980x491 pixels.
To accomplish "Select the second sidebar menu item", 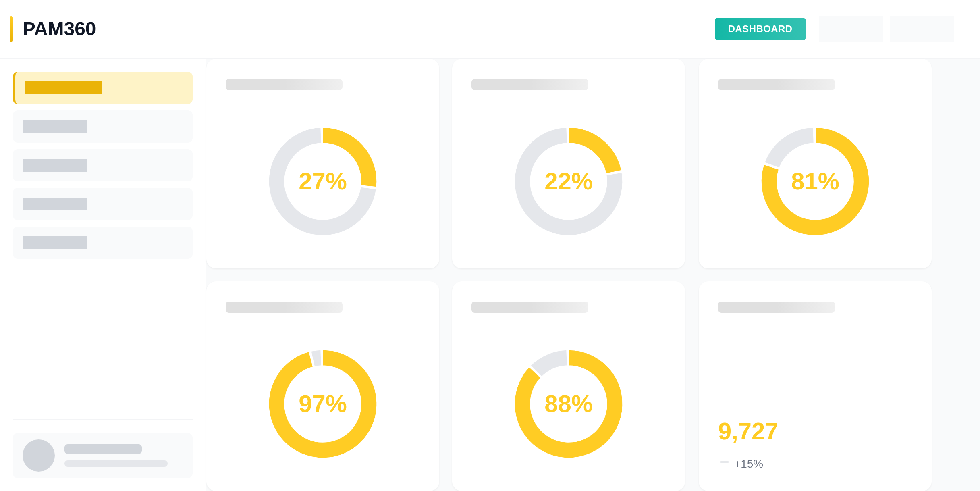I will point(103,127).
